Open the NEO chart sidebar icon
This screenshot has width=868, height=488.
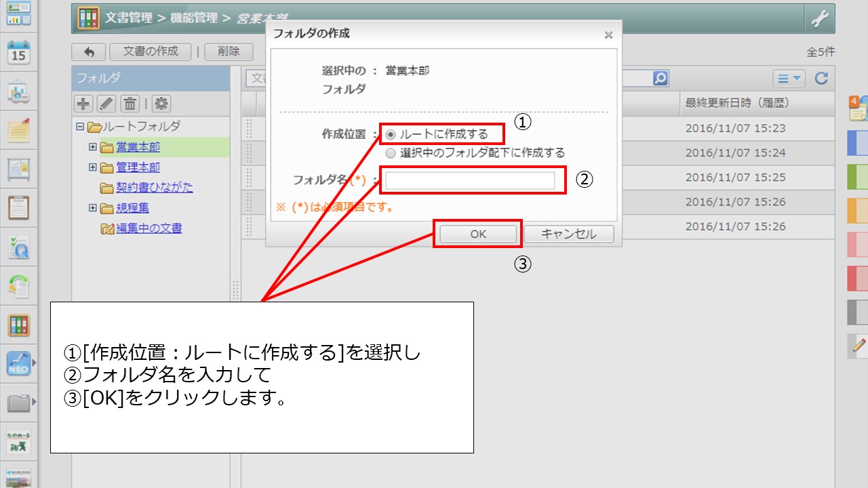18,364
